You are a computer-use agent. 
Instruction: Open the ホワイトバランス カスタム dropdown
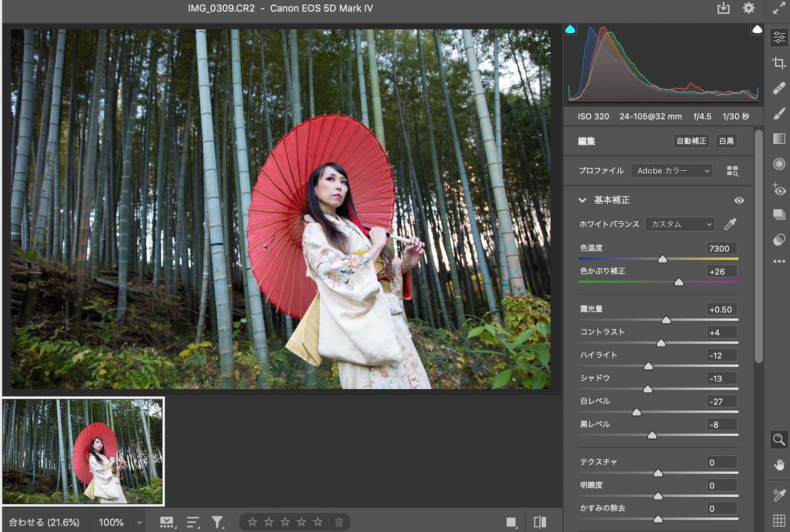click(x=679, y=224)
